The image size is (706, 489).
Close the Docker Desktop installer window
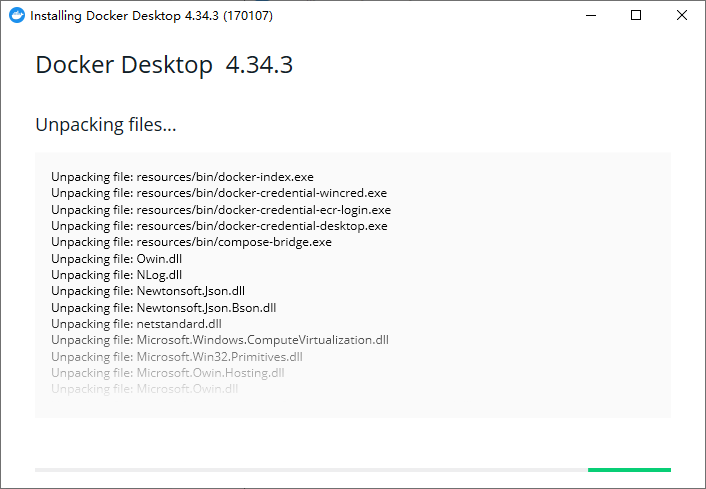click(x=682, y=15)
